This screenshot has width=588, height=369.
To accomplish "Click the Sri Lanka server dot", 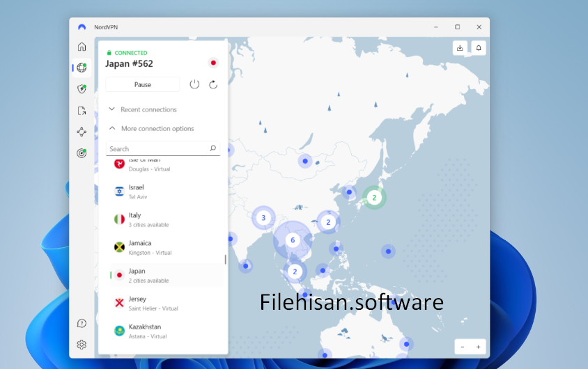I will coord(246,266).
